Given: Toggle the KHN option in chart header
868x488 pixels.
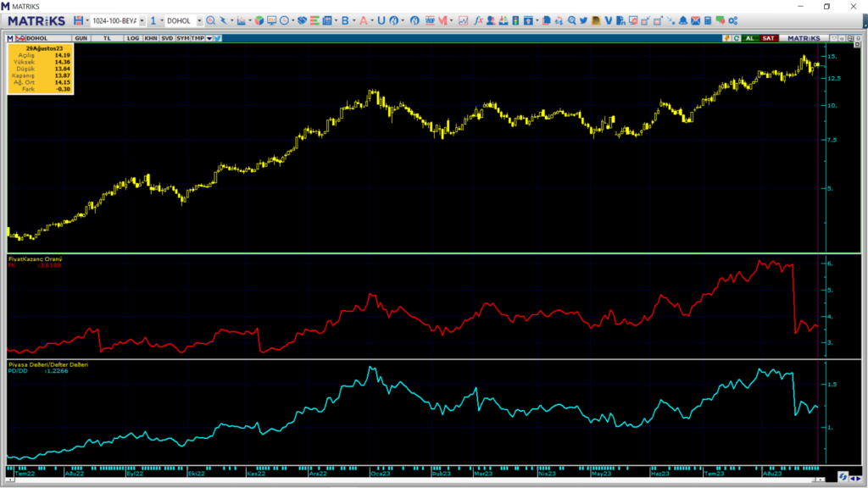Looking at the screenshot, I should click(150, 38).
